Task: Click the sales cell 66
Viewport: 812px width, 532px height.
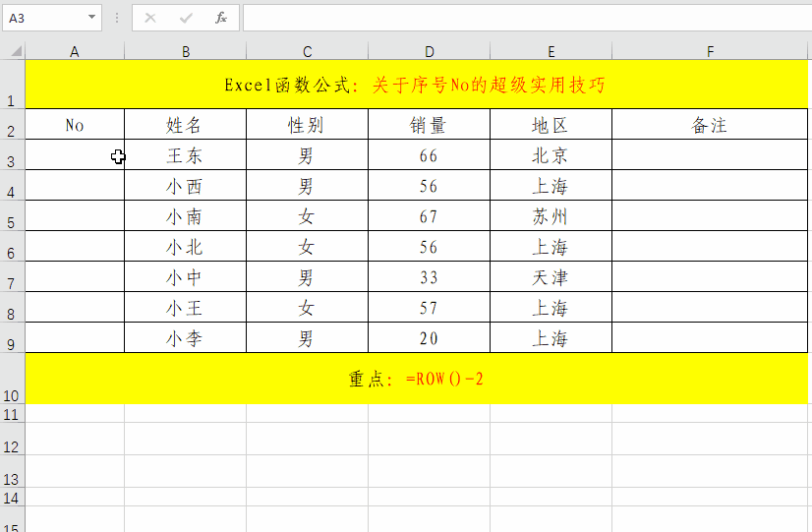Action: (x=429, y=155)
